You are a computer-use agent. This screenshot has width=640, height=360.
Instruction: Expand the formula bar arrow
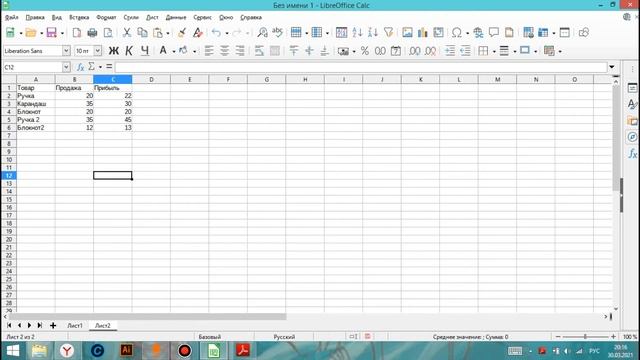(x=612, y=67)
